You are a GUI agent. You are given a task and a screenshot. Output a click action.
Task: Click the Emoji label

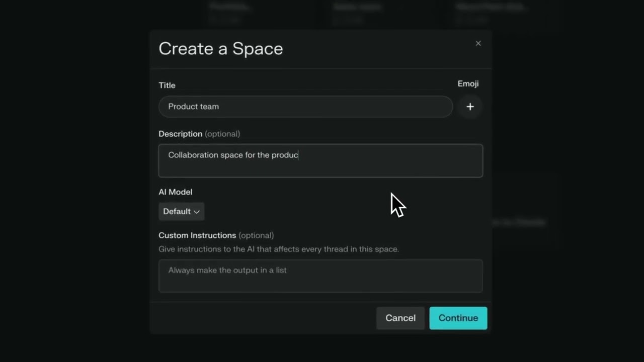(468, 84)
